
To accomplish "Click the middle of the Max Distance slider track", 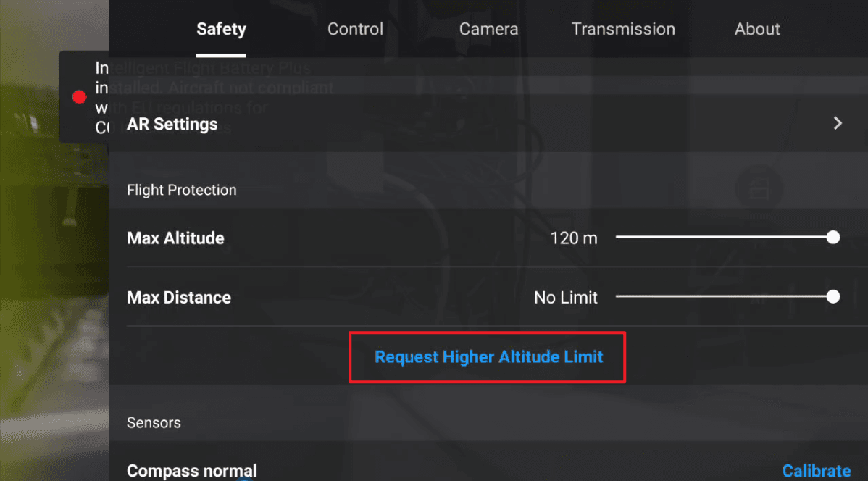I will (x=725, y=297).
